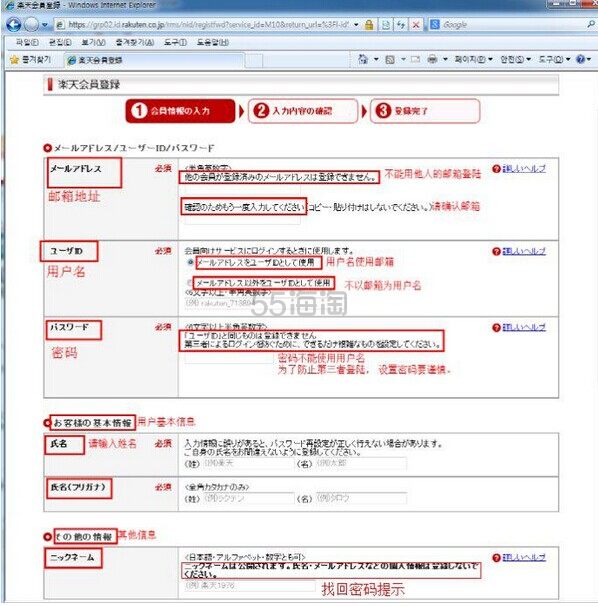The height and width of the screenshot is (606, 598).
Task: Click the red X Stop loading icon
Action: [x=416, y=25]
